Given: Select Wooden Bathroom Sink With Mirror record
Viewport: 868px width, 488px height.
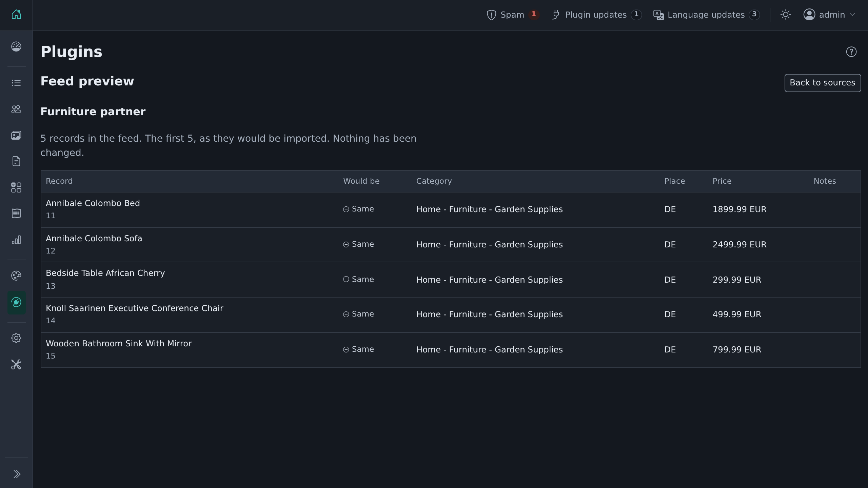Looking at the screenshot, I should [x=119, y=343].
